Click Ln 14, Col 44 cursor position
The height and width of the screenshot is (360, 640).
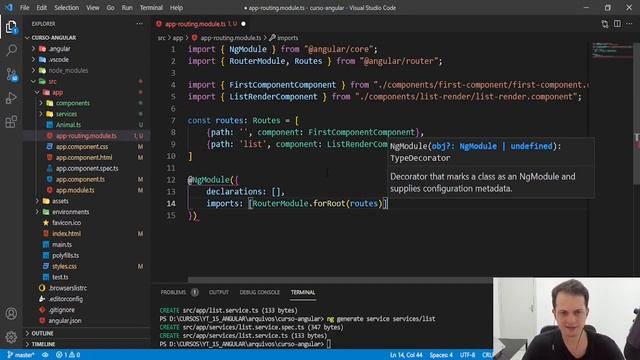pyautogui.click(x=406, y=355)
